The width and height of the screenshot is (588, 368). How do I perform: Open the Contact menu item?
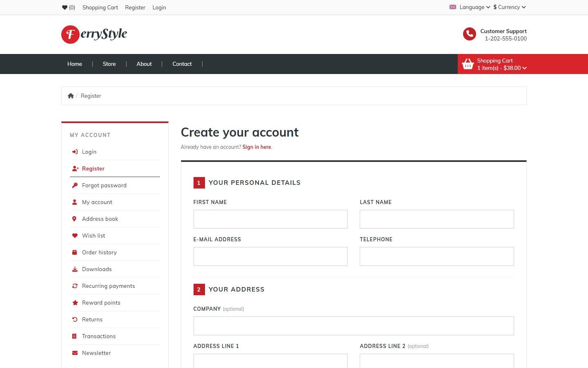182,64
